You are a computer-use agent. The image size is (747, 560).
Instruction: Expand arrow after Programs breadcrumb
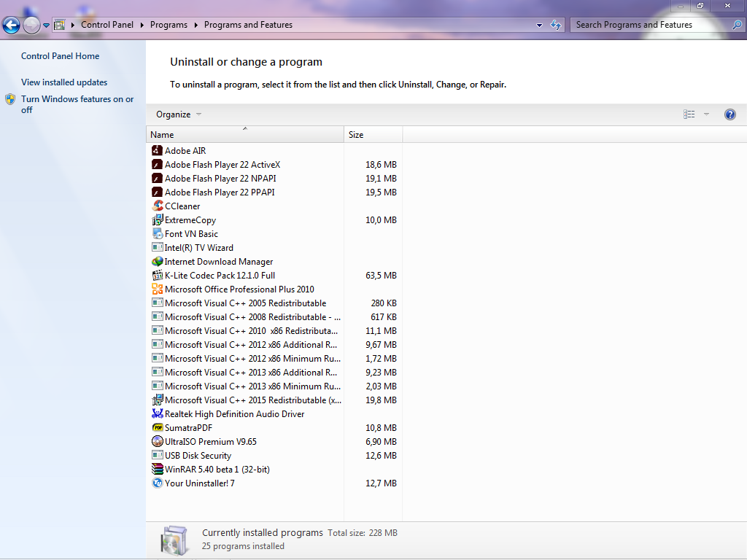[x=196, y=26]
